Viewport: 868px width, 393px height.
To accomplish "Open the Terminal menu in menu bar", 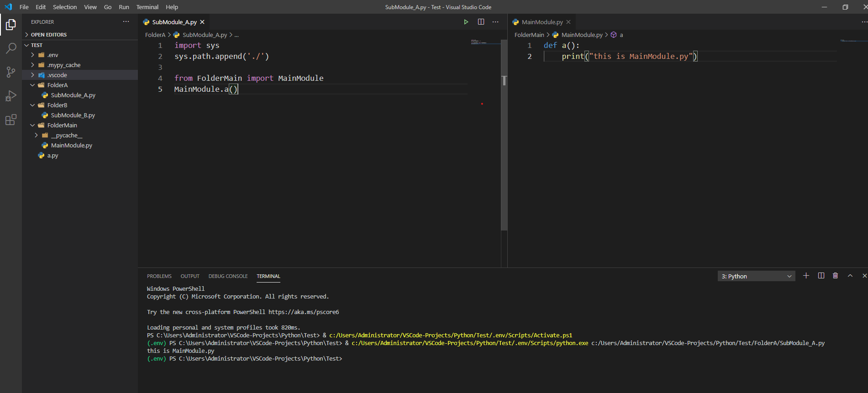I will click(x=147, y=7).
